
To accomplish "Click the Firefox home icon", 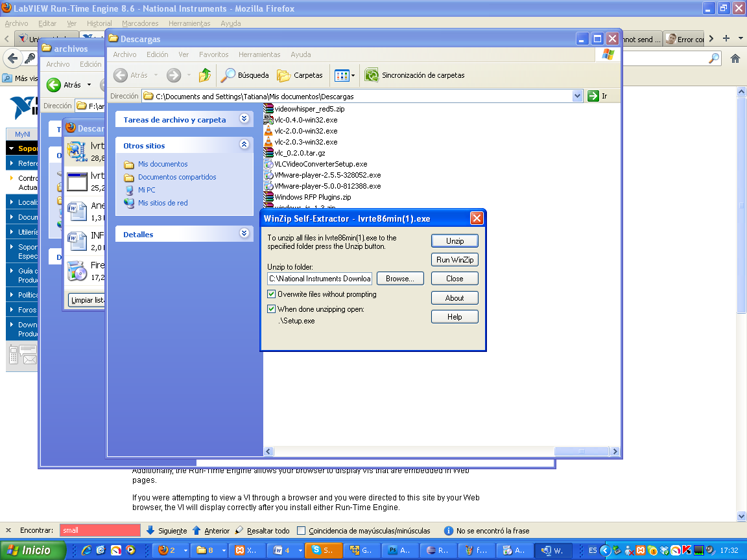I will [x=735, y=58].
